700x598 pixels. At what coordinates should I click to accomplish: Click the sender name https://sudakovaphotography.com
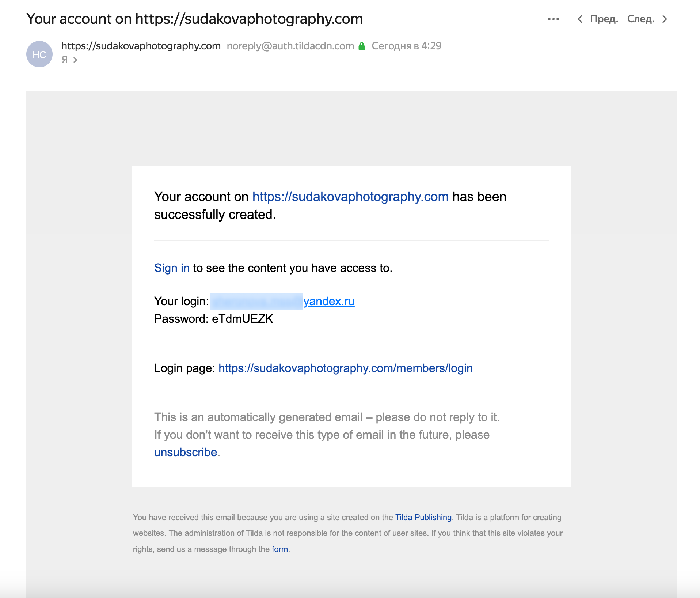pyautogui.click(x=141, y=46)
